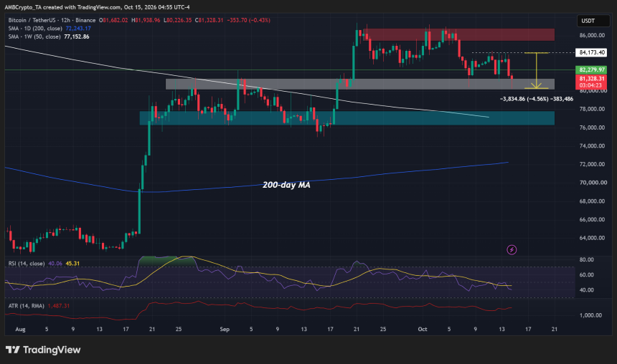Click the 72,243.17 SMA value
617x364 pixels.
78,28
